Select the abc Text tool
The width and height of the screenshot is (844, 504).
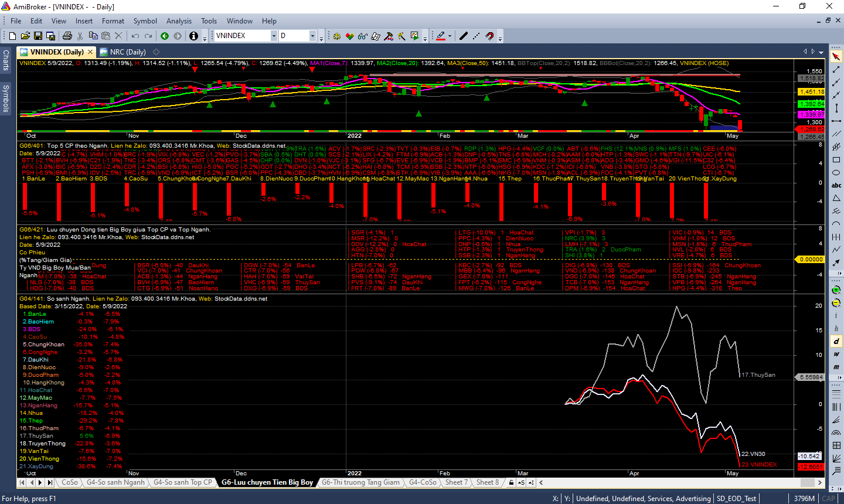[836, 185]
